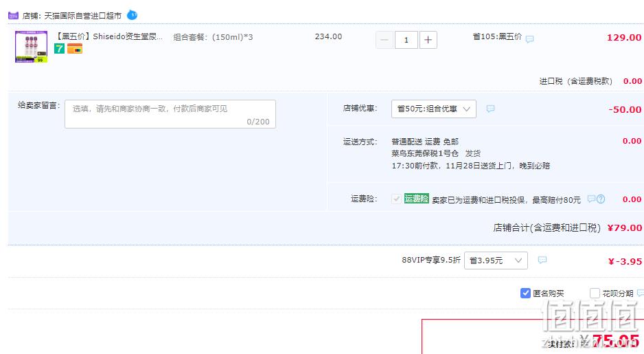
Task: Click the green 7-day return badge
Action: pyautogui.click(x=59, y=49)
